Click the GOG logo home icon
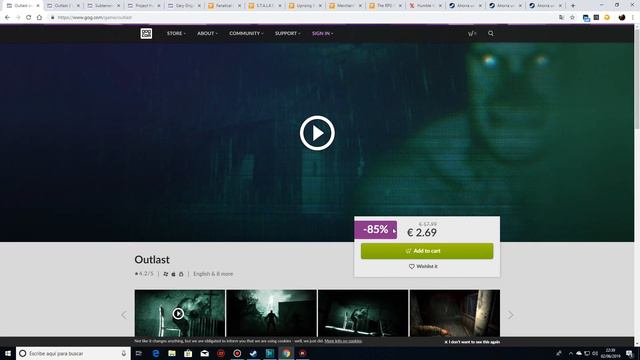Screen dimensions: 640x360 (146, 33)
